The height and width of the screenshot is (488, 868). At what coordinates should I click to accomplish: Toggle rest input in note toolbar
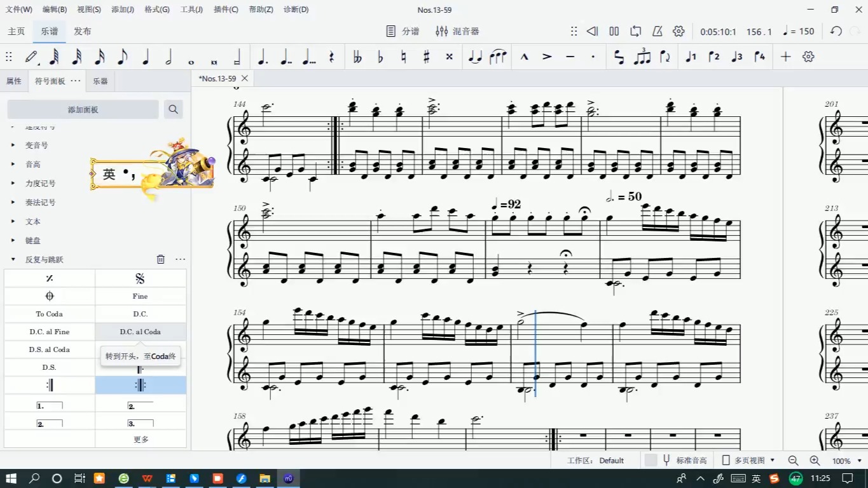pos(331,57)
